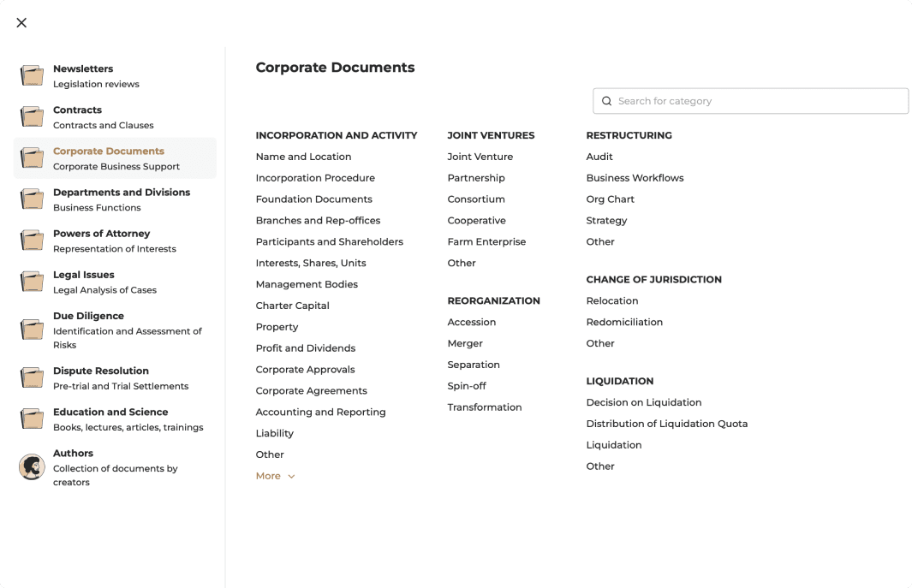Click the Legal Issues folder icon
Screen dimensions: 912x588
(x=32, y=281)
